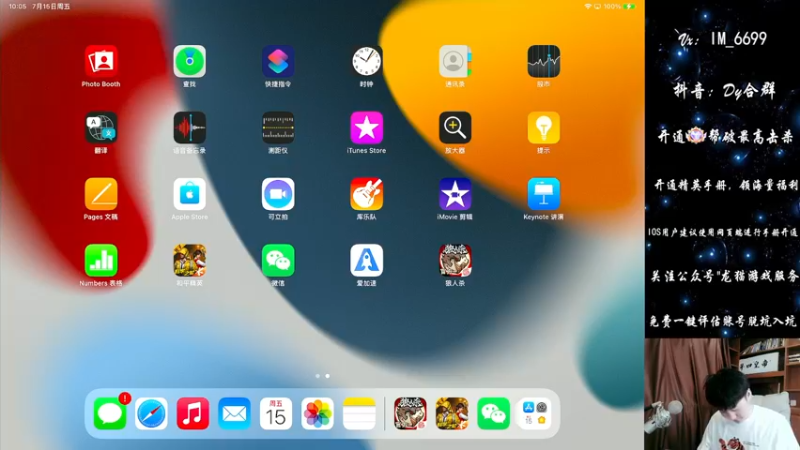
Task: Tap the first home screen page dot
Action: (317, 376)
